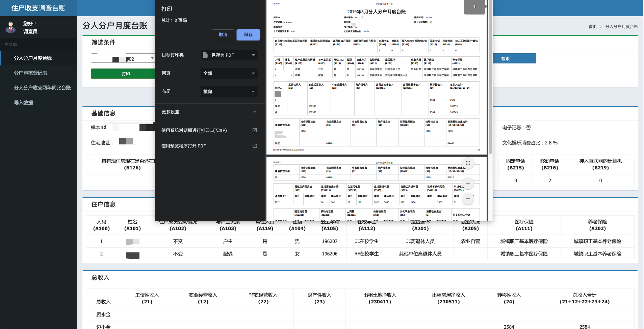Image resolution: width=644 pixels, height=329 pixels.
Task: Select 导入数据 from sidebar menu
Action: pyautogui.click(x=23, y=103)
